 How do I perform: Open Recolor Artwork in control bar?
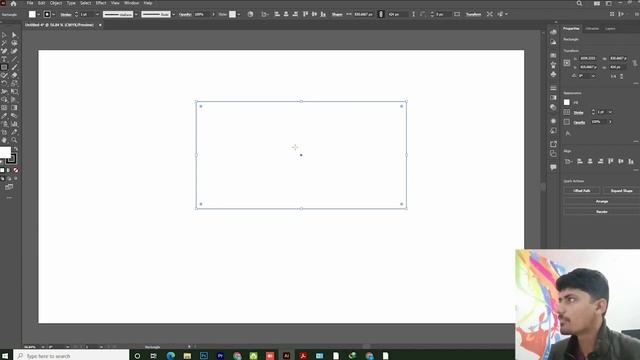click(x=250, y=14)
